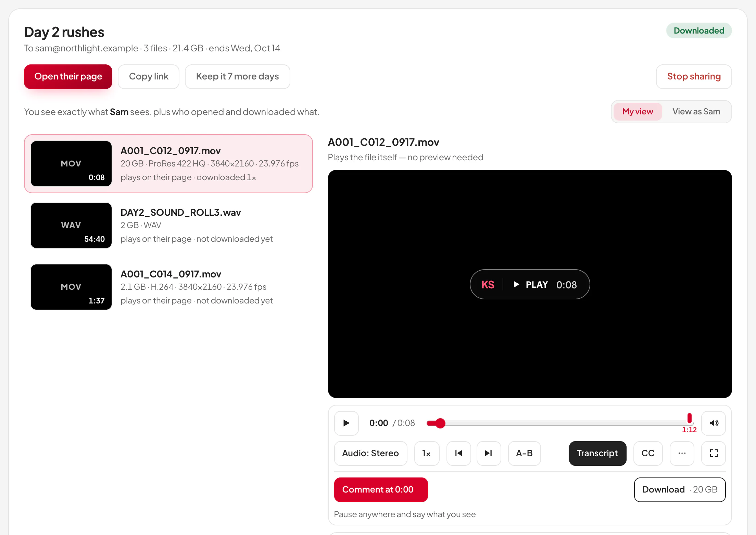Click the DAY2_SOUND_ROLL3.wav file name
Screen dimensions: 756x535
coord(181,212)
